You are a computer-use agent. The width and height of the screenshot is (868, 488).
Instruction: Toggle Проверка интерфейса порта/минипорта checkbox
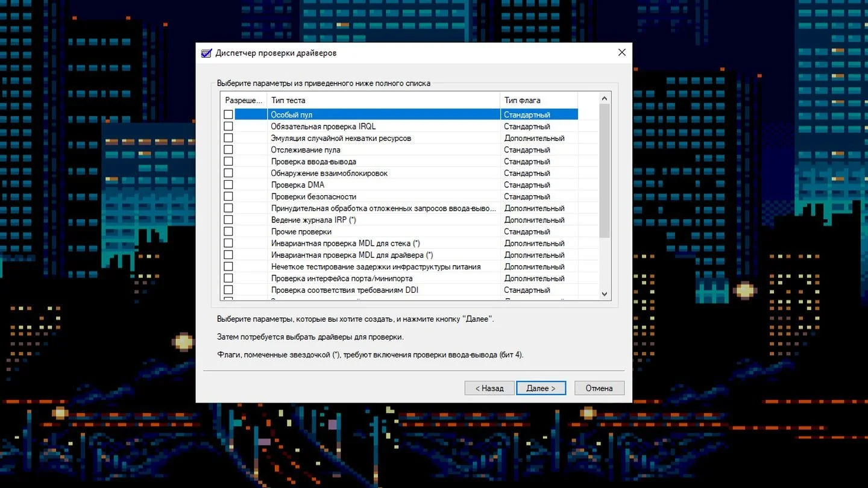click(x=228, y=278)
